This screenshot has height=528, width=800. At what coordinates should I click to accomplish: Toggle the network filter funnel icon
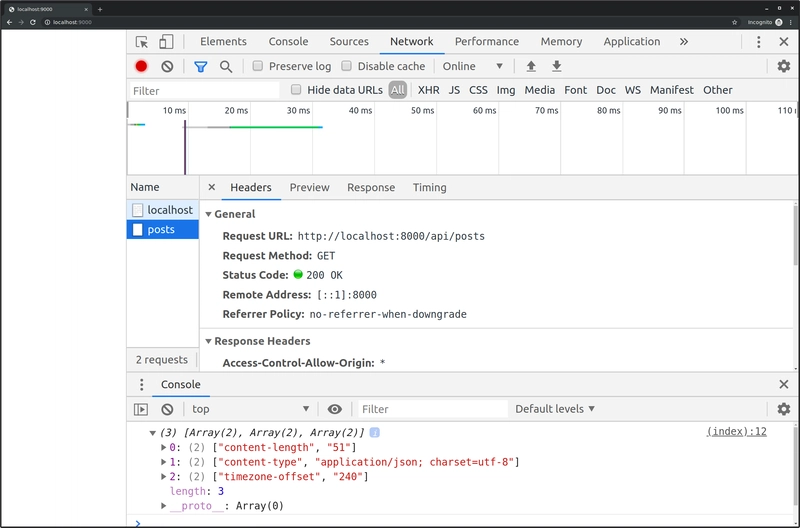tap(201, 66)
